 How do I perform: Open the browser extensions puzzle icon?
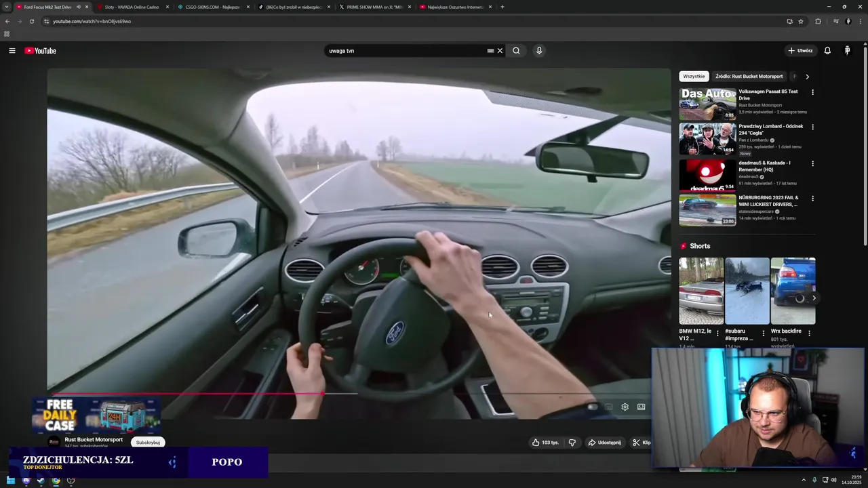click(818, 21)
